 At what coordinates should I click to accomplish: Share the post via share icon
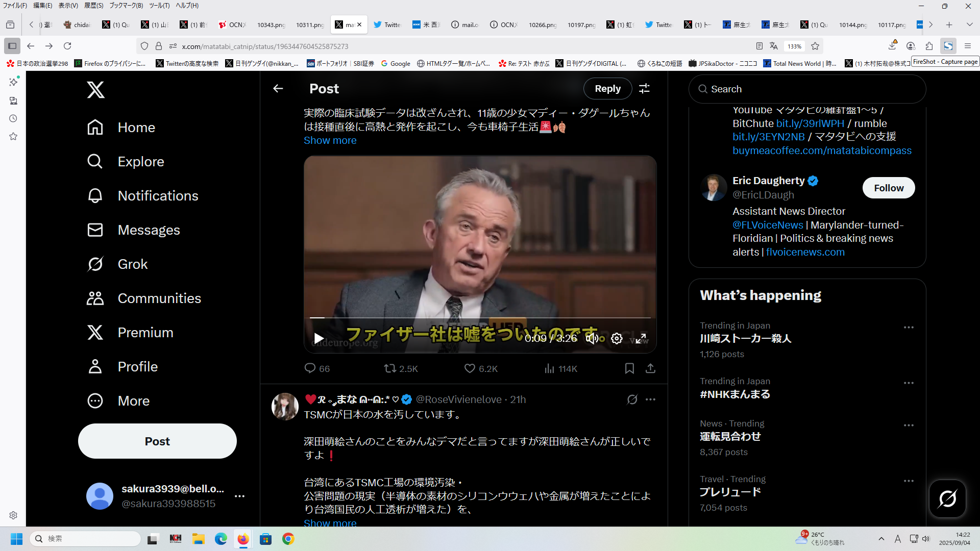[x=650, y=368]
